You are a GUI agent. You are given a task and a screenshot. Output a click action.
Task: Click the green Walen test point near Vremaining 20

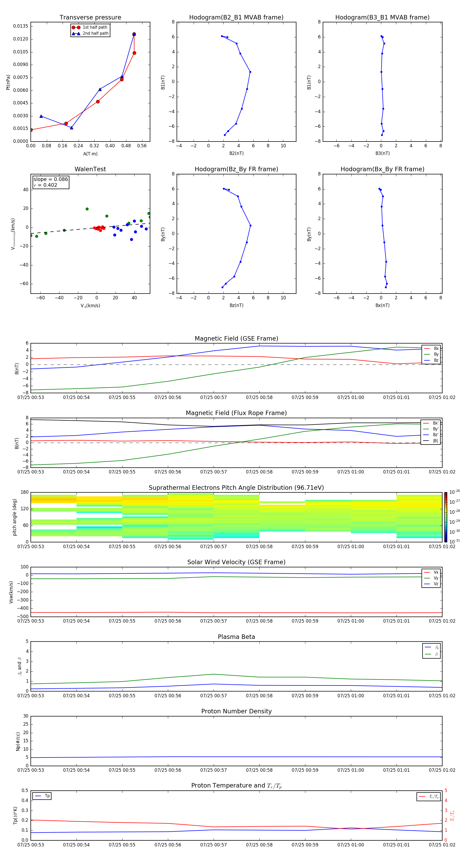[87, 209]
